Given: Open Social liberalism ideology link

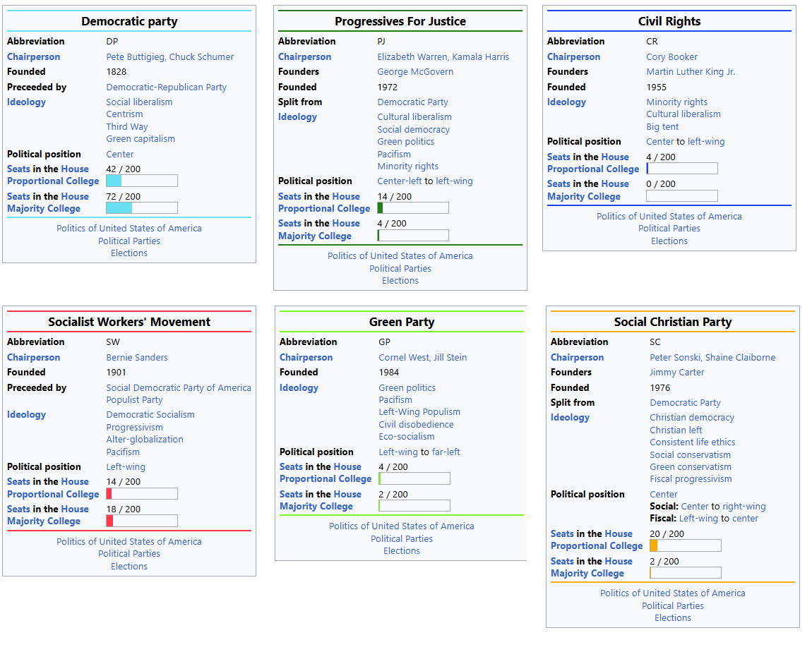Looking at the screenshot, I should pyautogui.click(x=139, y=102).
